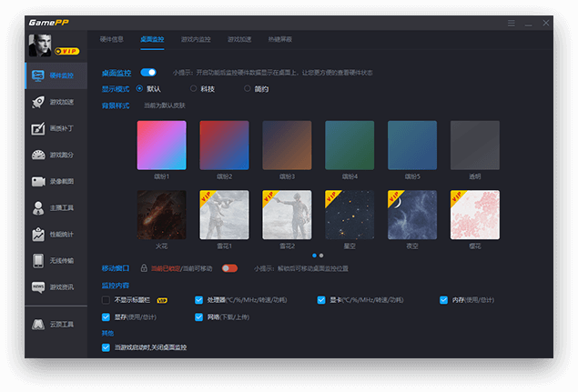Toggle the 移动窗口 lock switch
Image resolution: width=578 pixels, height=392 pixels.
229,268
